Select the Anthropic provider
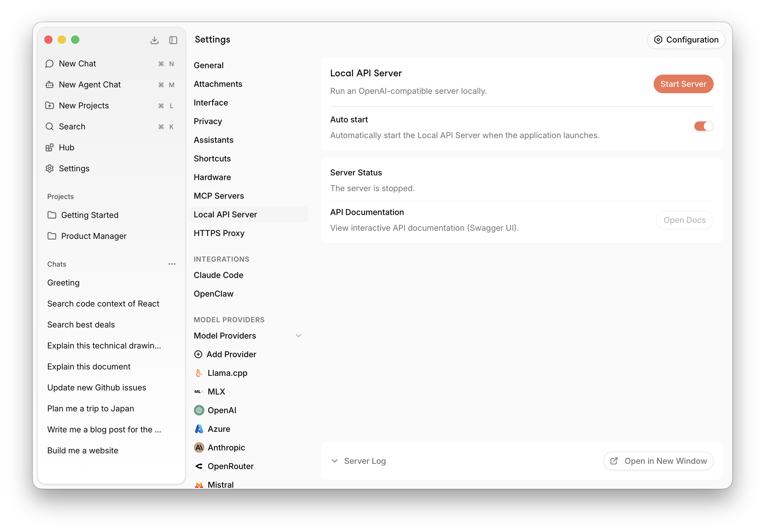The height and width of the screenshot is (532, 765). click(226, 448)
